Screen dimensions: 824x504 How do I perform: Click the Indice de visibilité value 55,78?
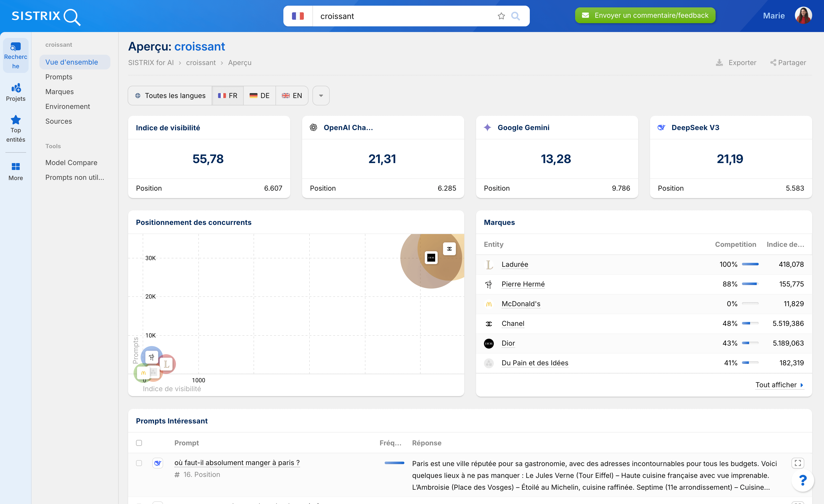[208, 159]
